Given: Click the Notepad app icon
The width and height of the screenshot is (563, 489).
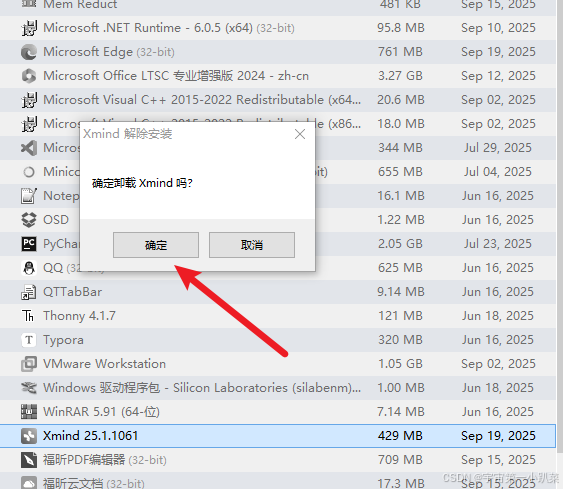Looking at the screenshot, I should [29, 196].
